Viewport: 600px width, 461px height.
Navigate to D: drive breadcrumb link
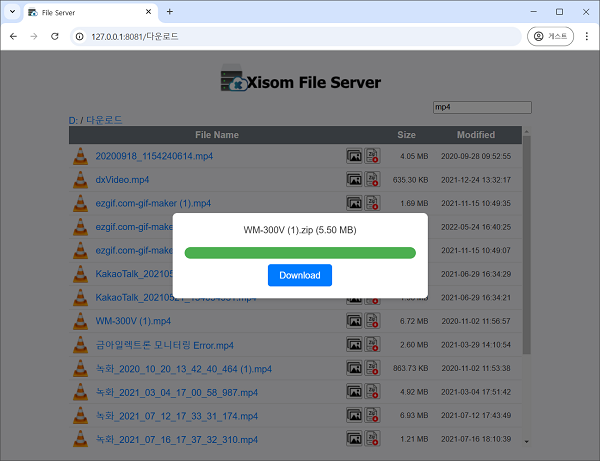[73, 121]
